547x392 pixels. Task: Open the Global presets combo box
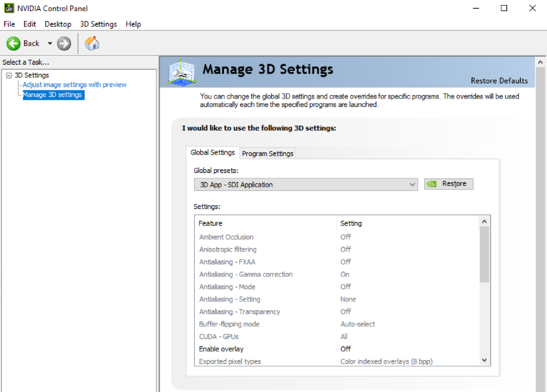pyautogui.click(x=306, y=185)
